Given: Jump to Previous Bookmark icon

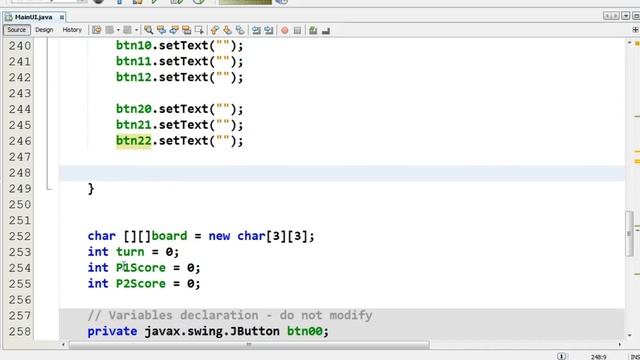Looking at the screenshot, I should tap(215, 30).
